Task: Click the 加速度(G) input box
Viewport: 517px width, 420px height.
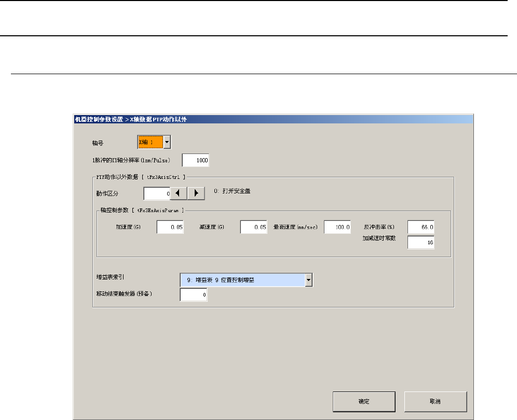Action: tap(170, 227)
